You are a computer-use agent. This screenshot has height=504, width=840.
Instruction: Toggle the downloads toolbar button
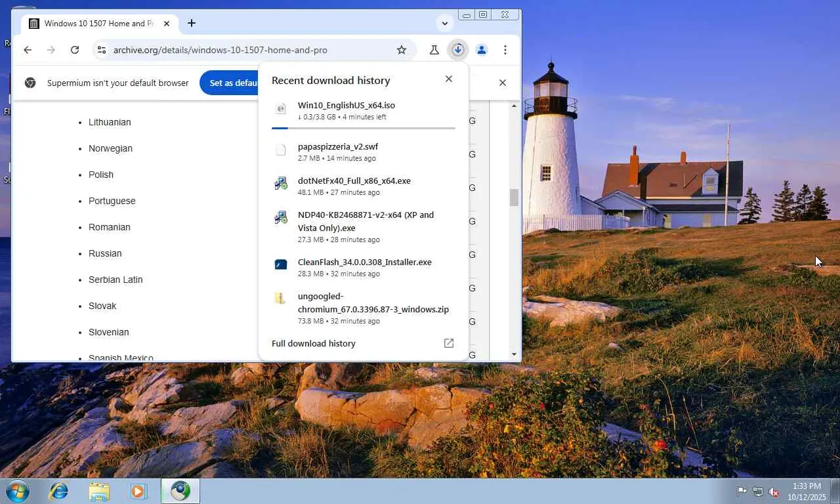click(x=458, y=50)
